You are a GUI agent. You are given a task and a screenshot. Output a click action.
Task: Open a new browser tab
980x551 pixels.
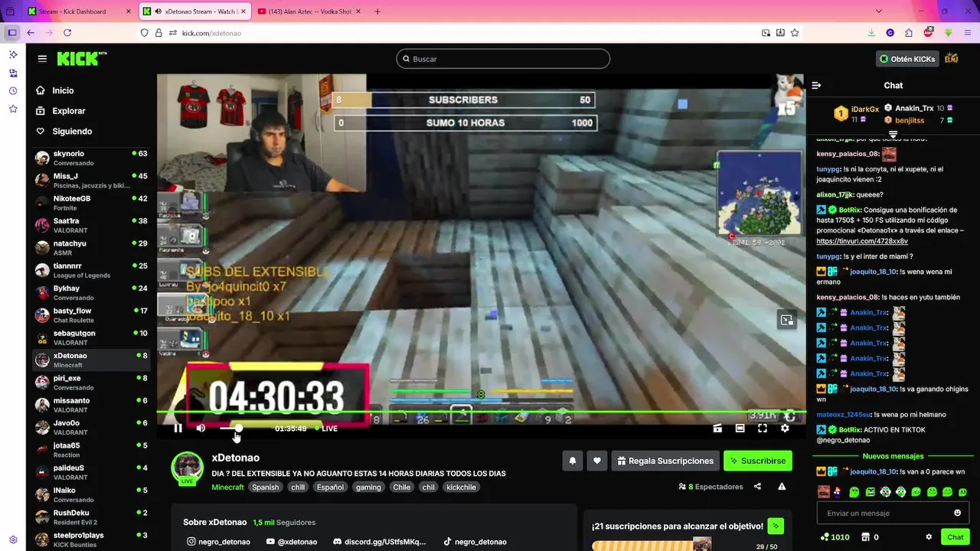pos(377,11)
